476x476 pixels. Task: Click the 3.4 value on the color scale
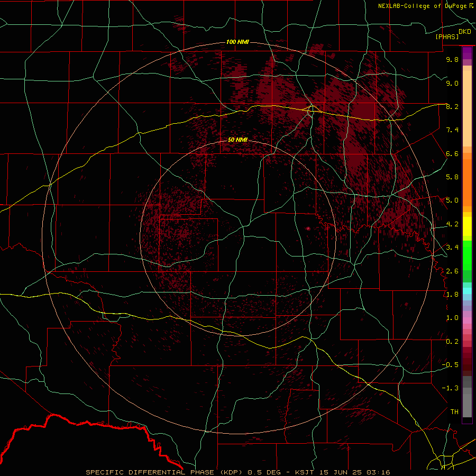pos(452,248)
